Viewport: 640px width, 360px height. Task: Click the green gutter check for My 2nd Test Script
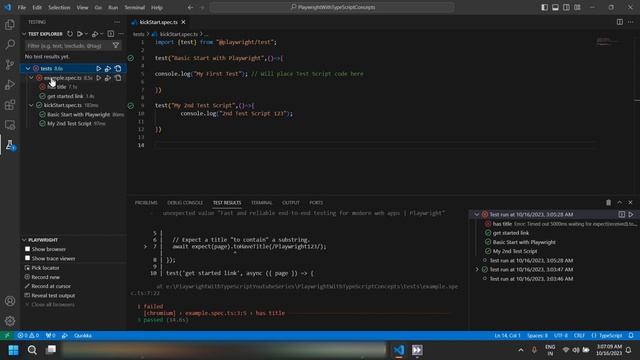coord(131,106)
